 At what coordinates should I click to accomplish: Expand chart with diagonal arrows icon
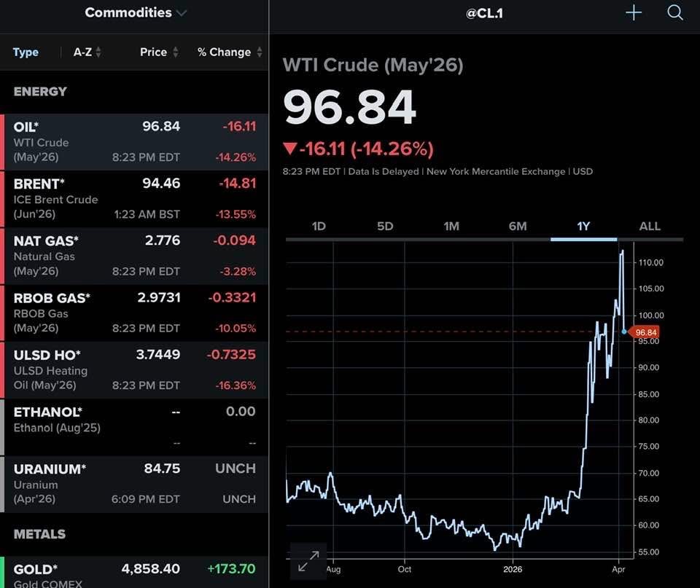pos(308,561)
